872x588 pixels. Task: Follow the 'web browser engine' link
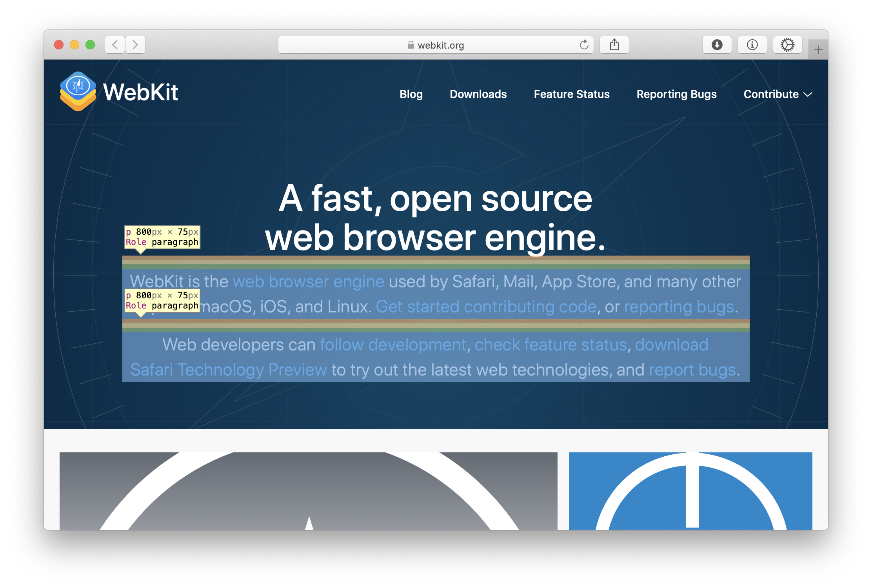point(308,281)
